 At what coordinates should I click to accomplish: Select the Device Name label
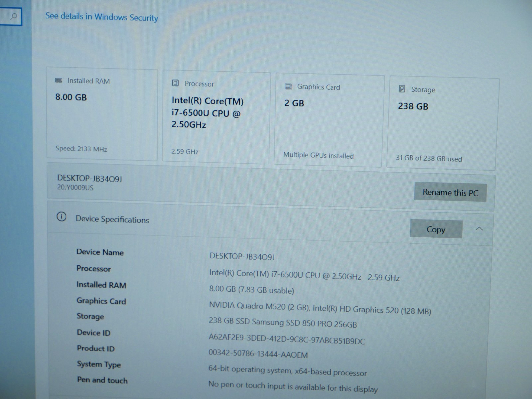coord(100,252)
